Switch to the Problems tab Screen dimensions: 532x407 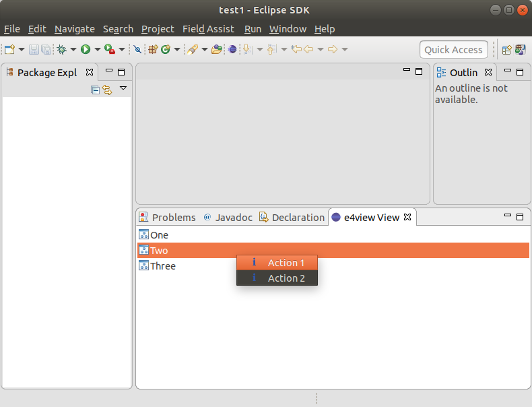click(167, 217)
